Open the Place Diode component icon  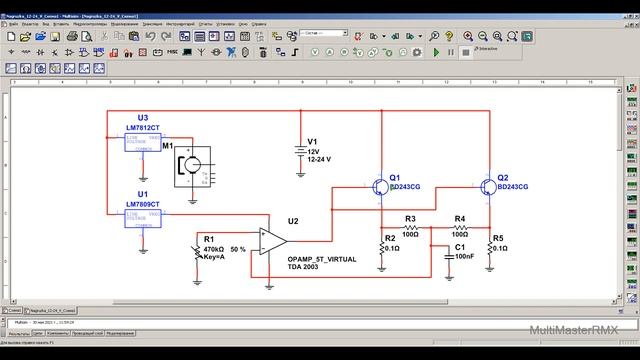pyautogui.click(x=40, y=52)
